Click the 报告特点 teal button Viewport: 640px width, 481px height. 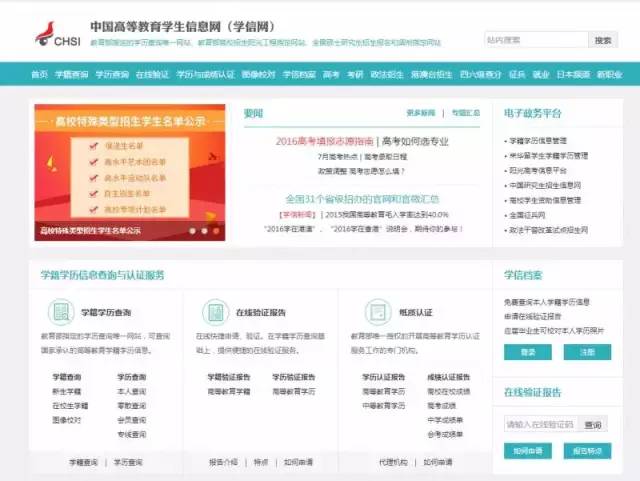pos(587,451)
